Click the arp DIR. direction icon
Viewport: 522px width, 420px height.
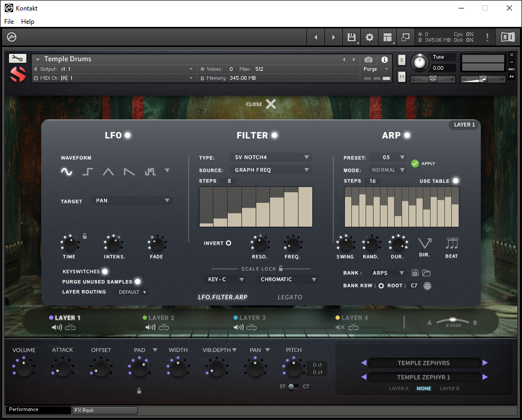[425, 244]
